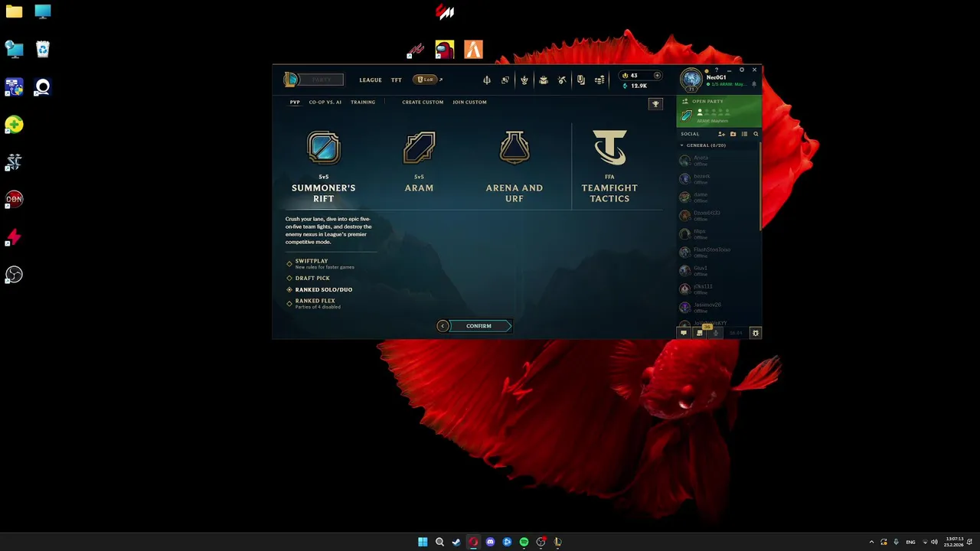Image resolution: width=980 pixels, height=551 pixels.
Task: Select the Ranked Flex queue option
Action: 314,304
